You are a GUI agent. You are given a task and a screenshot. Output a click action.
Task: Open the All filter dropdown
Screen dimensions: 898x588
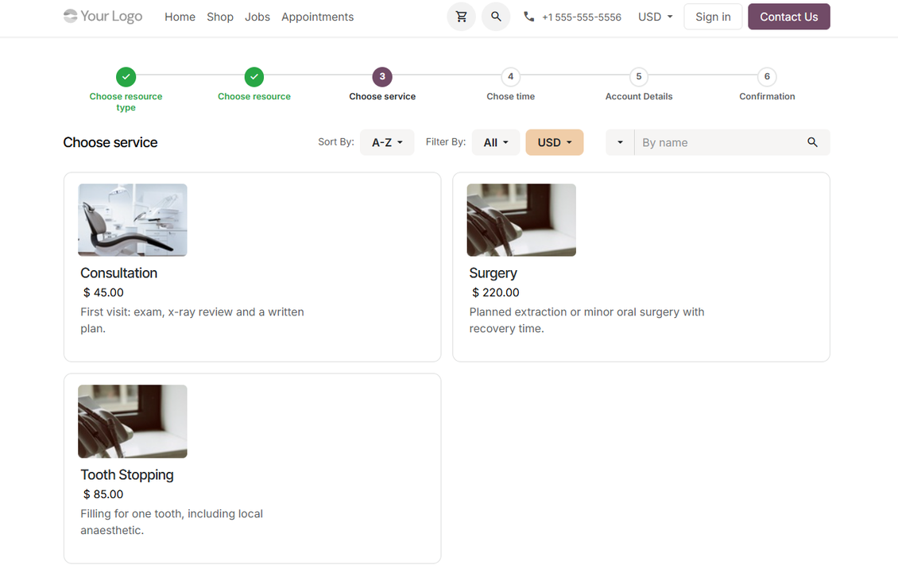click(496, 142)
